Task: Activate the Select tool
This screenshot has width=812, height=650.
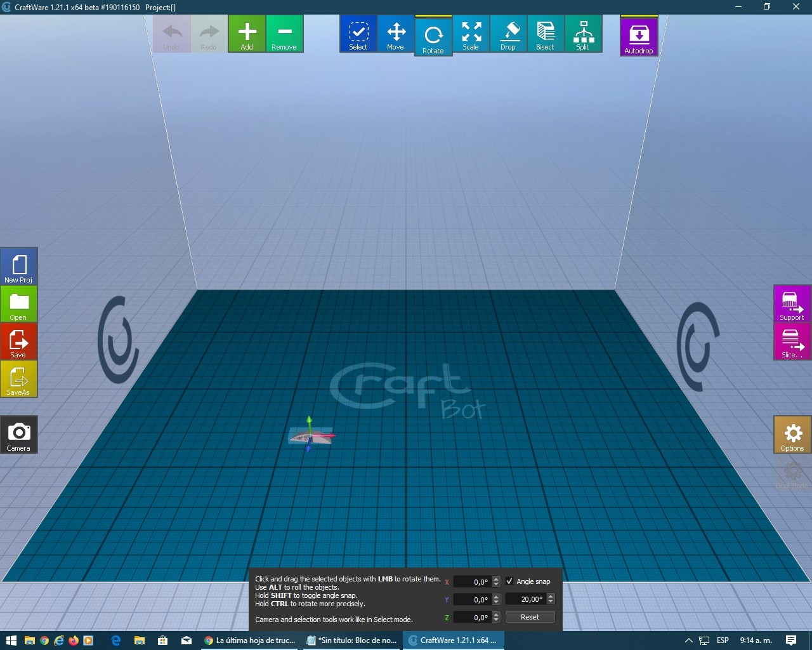Action: tap(358, 34)
